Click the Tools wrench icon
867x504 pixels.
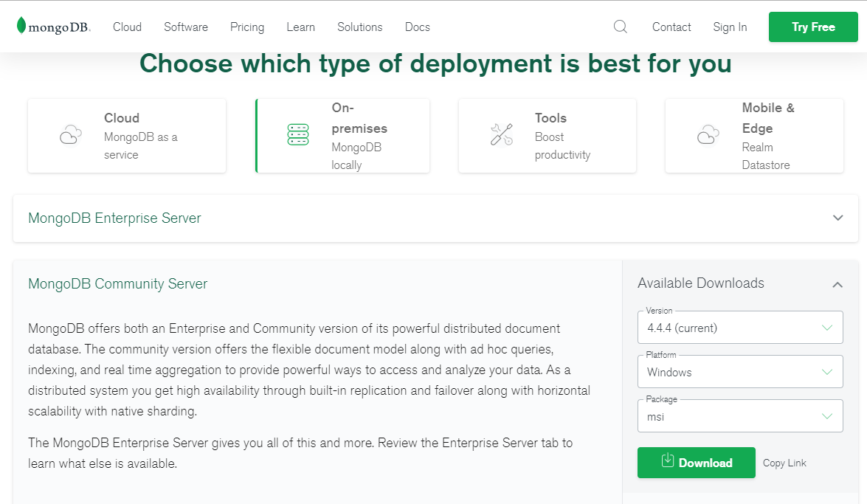[x=502, y=134]
